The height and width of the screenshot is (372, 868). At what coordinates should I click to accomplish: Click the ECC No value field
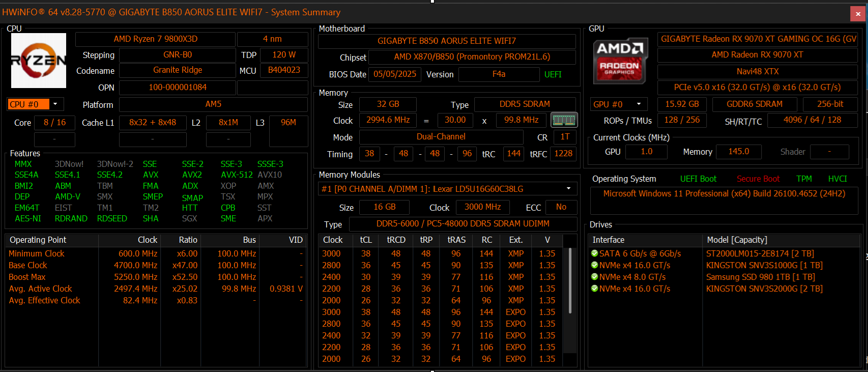tap(561, 207)
